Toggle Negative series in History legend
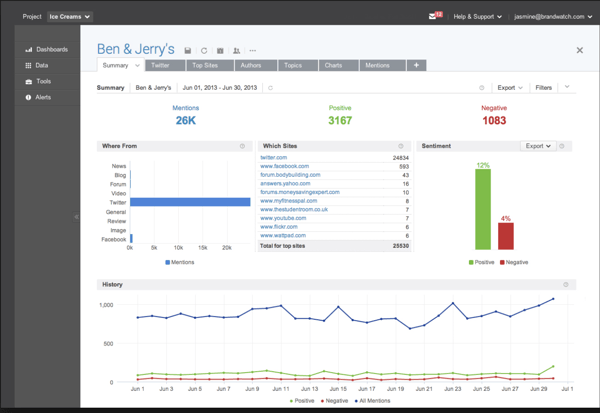Image resolution: width=600 pixels, height=413 pixels. 334,401
